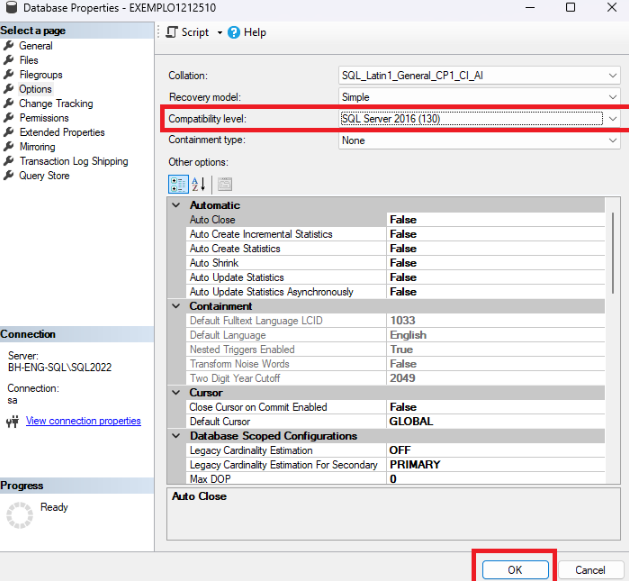Image resolution: width=629 pixels, height=581 pixels.
Task: Click the wrench icon beside Files
Action: pos(8,60)
